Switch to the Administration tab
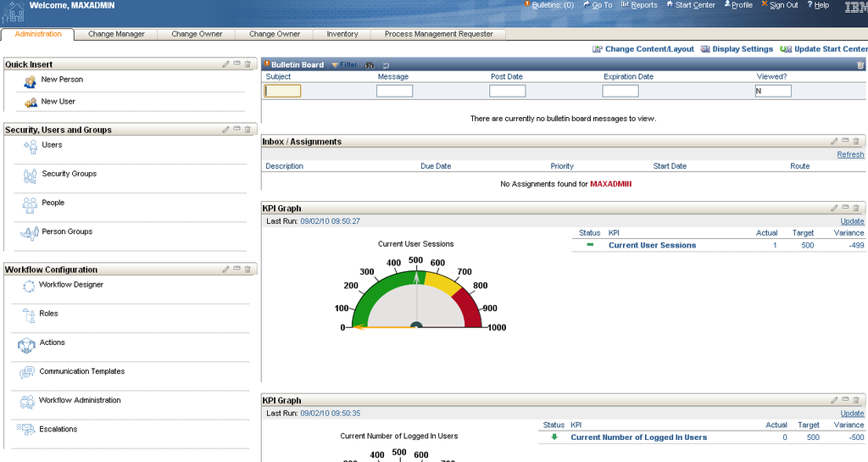868x462 pixels. [x=38, y=34]
